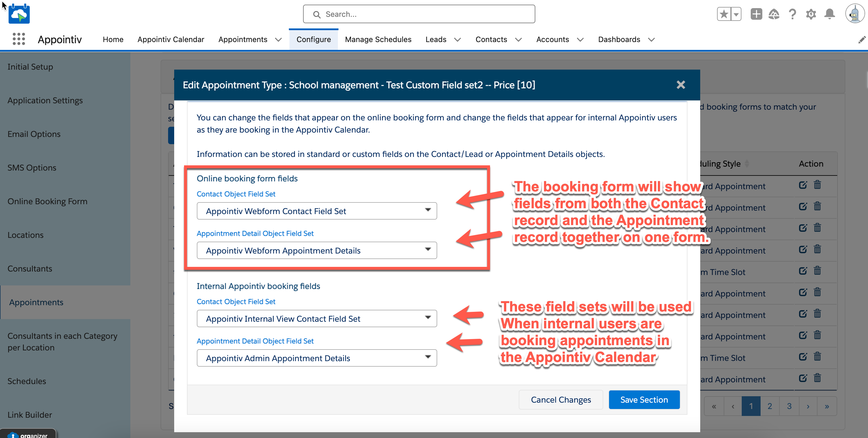Click the edit icon in the first table row
Screen dimensions: 868x438
pos(803,185)
